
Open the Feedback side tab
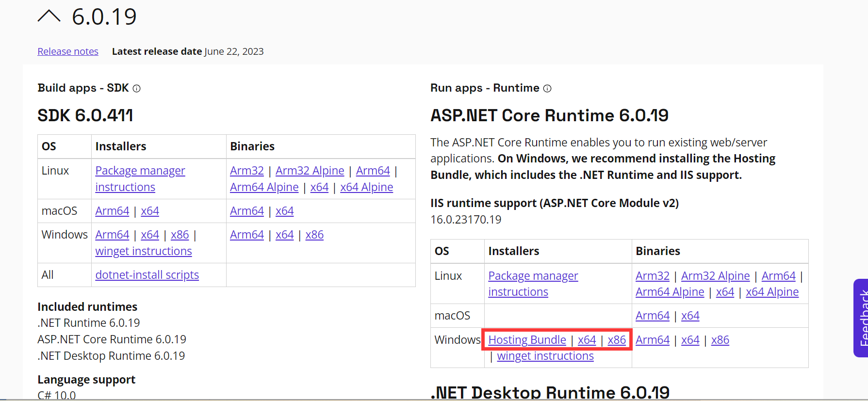(861, 318)
